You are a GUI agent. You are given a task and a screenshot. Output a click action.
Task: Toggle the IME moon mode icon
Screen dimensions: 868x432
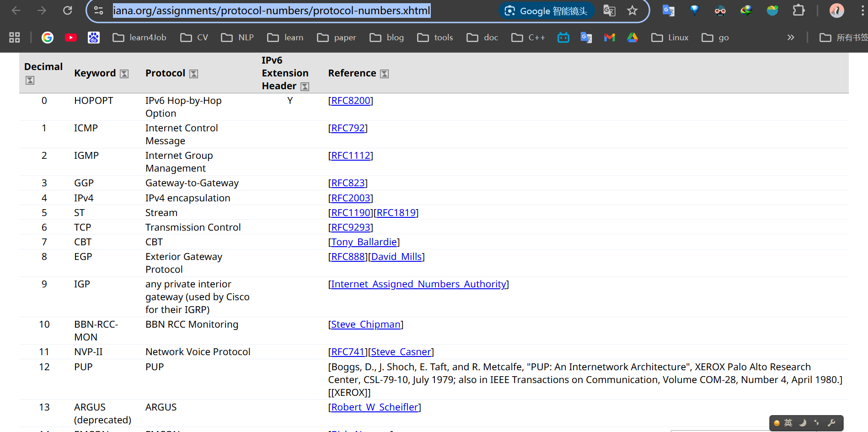pyautogui.click(x=803, y=423)
